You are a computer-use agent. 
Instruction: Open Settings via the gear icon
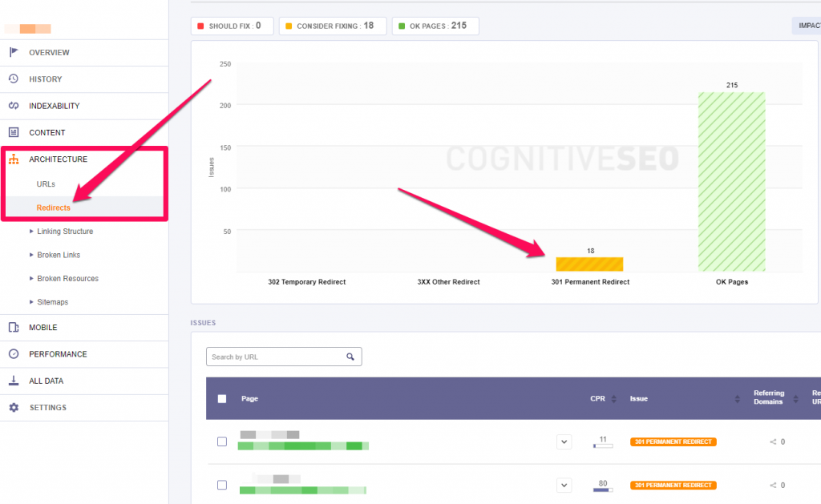coord(13,407)
